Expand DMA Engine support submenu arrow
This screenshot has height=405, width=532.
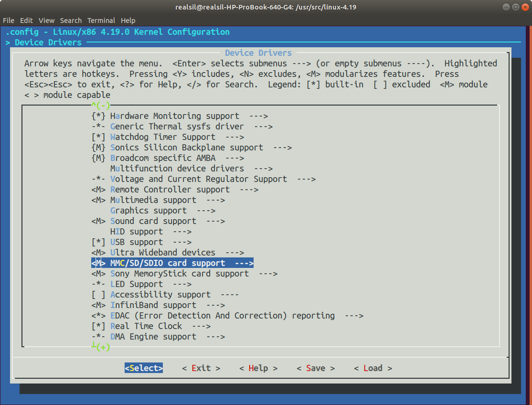tap(215, 337)
